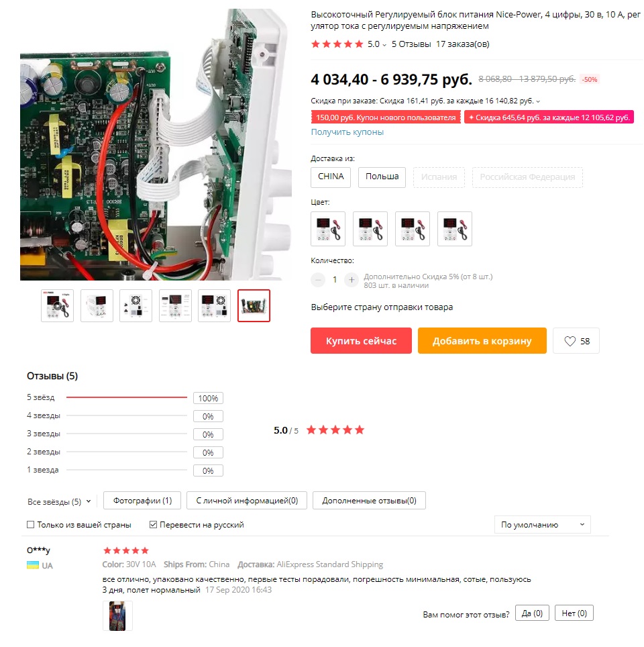644x647 pixels.
Task: Click 'Купить сейчас' button
Action: pos(361,341)
